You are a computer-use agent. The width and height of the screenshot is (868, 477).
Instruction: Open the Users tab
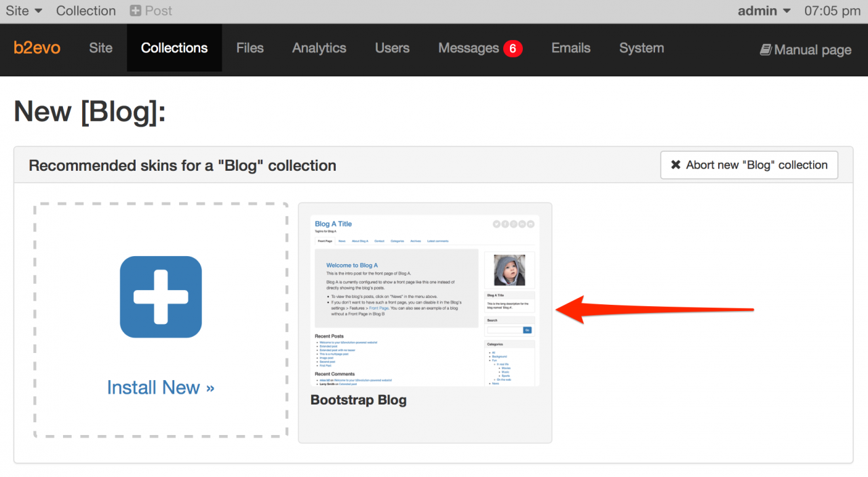392,48
